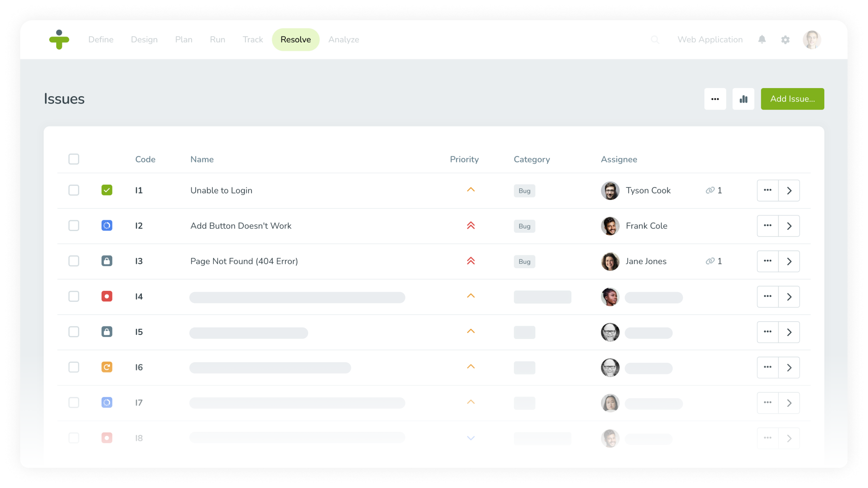
Task: Check the box for issue I6
Action: [74, 367]
